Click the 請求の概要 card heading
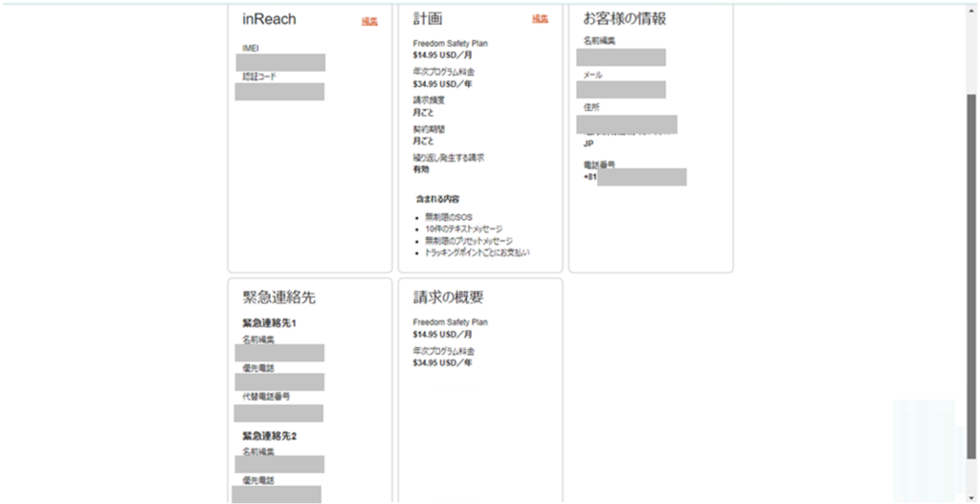The height and width of the screenshot is (504, 980). 448,297
